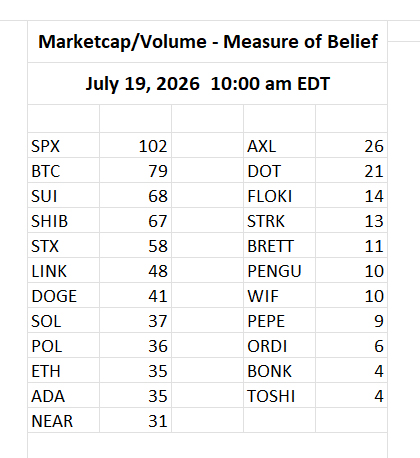Select the AXL ticker cell
This screenshot has height=458, width=420.
(x=279, y=145)
